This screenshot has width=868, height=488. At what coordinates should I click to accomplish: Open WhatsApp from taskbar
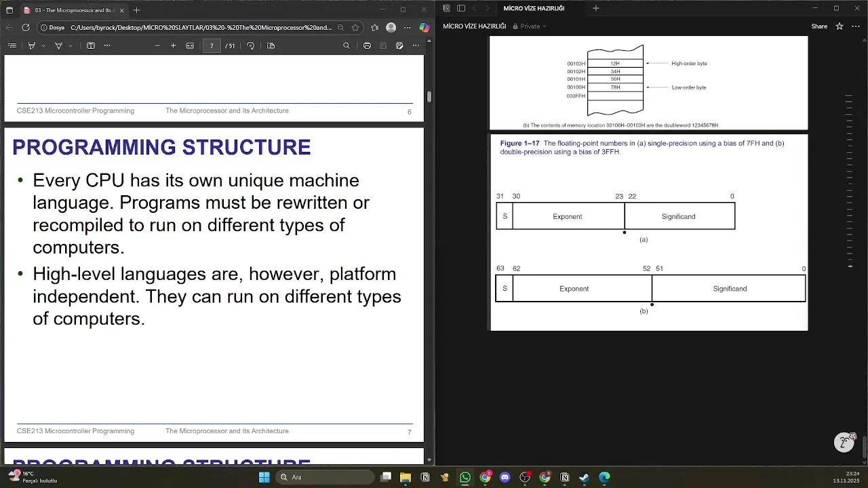465,477
